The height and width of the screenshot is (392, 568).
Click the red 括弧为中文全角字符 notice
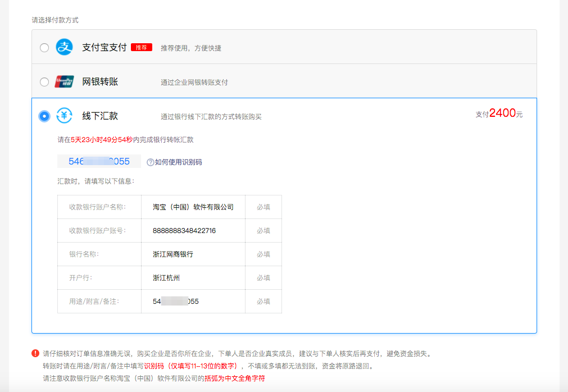coord(235,379)
